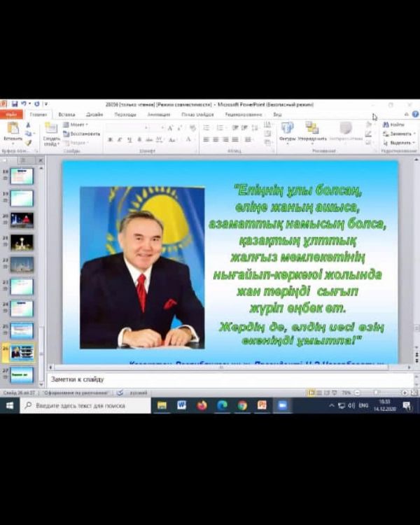Open the Shapes (Фигуры) gallery icon
The height and width of the screenshot is (525, 420).
coord(287,129)
